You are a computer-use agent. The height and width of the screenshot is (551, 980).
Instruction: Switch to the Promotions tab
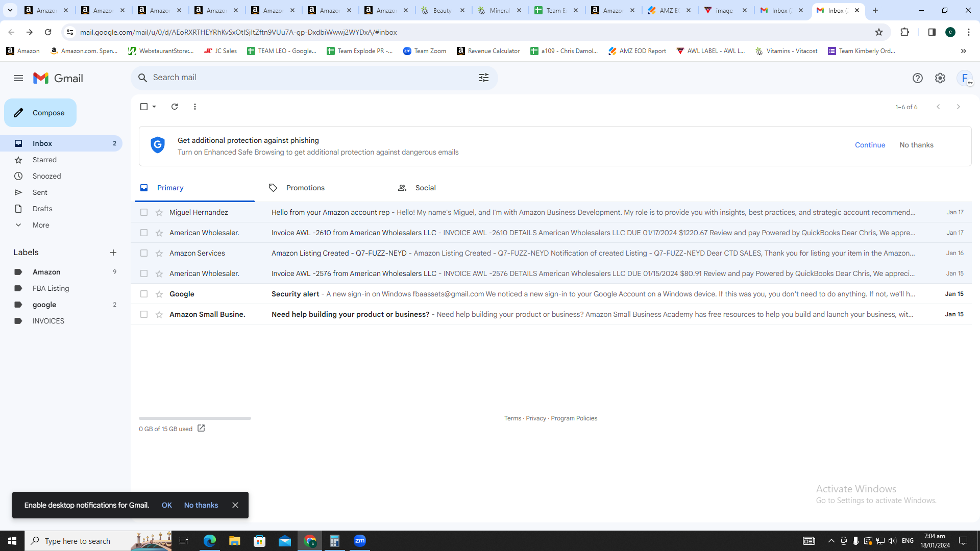coord(323,188)
